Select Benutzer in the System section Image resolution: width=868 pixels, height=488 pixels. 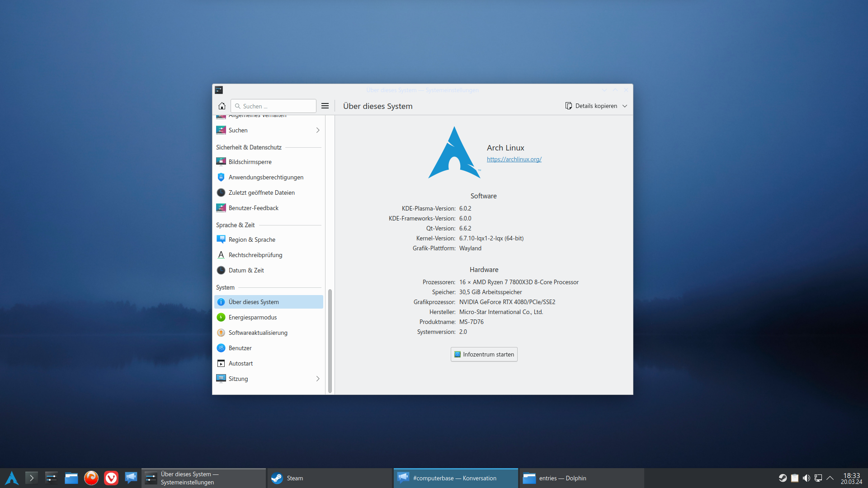click(240, 347)
